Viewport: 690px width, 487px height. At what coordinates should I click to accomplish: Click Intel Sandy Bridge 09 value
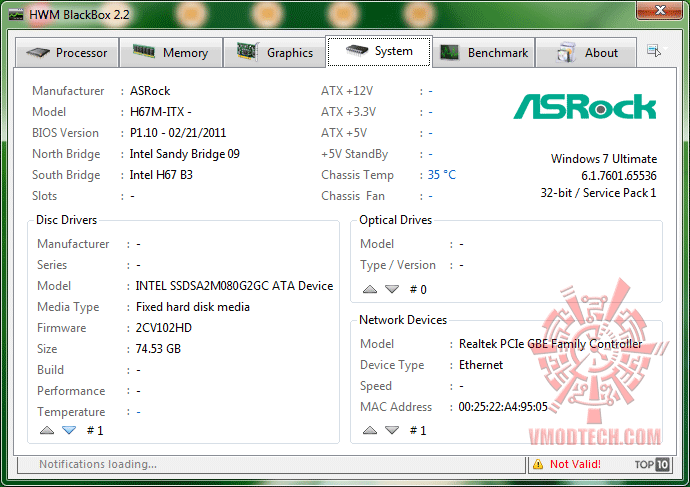point(184,154)
